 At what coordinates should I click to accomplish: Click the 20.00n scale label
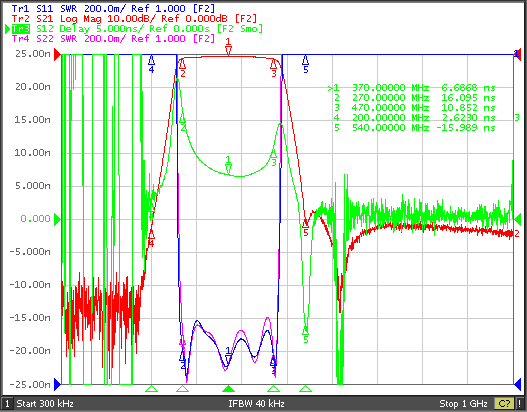pyautogui.click(x=33, y=87)
